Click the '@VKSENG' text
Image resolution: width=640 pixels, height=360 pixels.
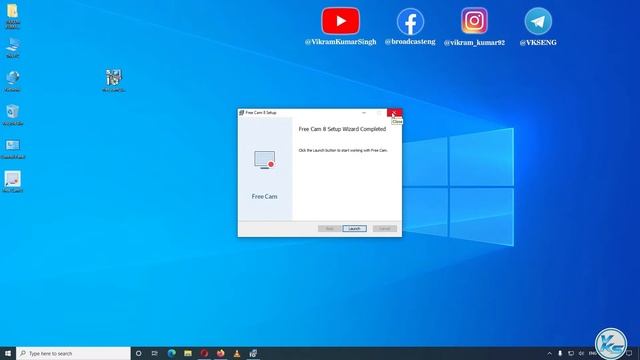coord(538,42)
